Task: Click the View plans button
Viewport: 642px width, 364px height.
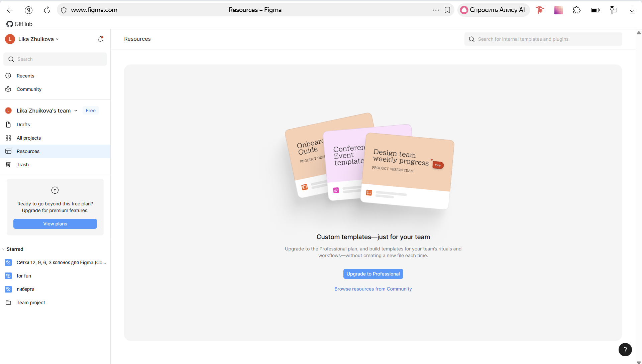Action: (x=55, y=224)
